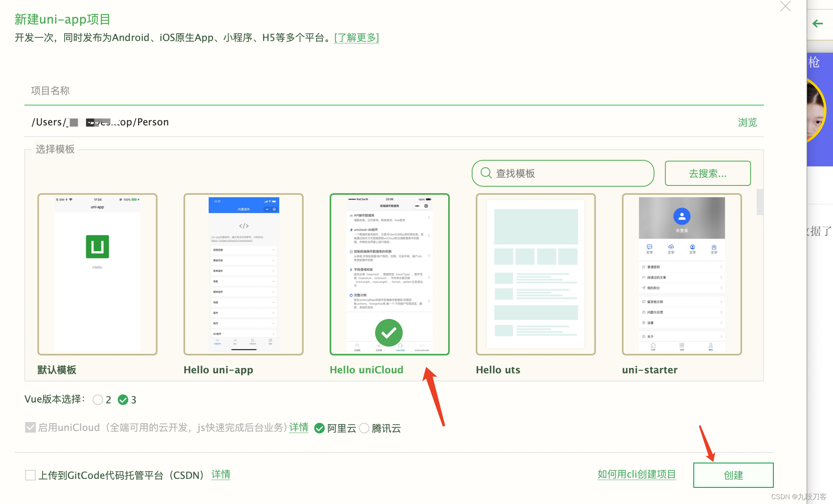The height and width of the screenshot is (504, 833).
Task: Click the 创建 button
Action: point(733,475)
